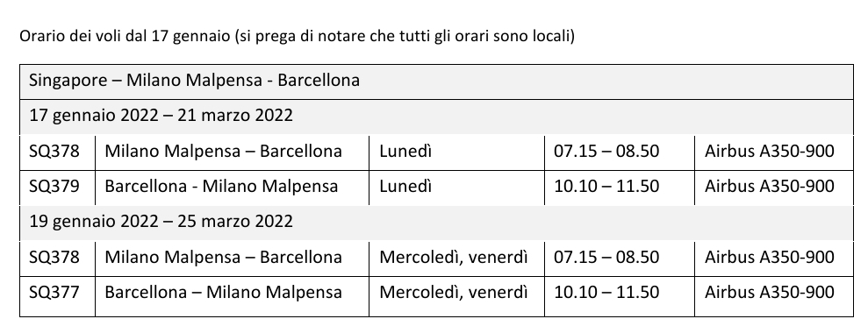868x319 pixels.
Task: Click the '10.10 – 11.50' time in the SQ377 row
Action: click(606, 293)
